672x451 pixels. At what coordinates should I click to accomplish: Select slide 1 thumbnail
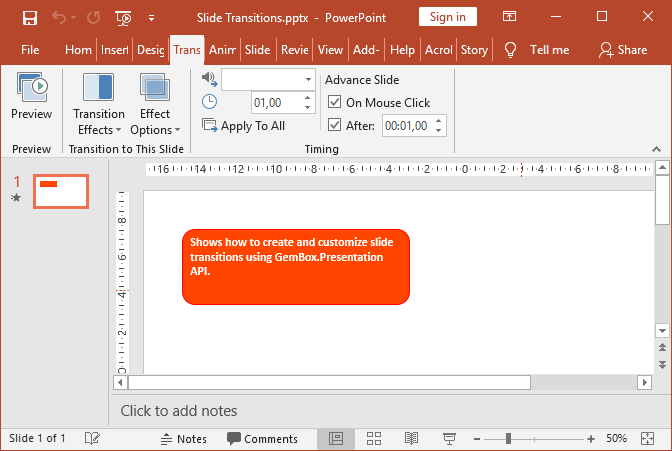pyautogui.click(x=61, y=191)
